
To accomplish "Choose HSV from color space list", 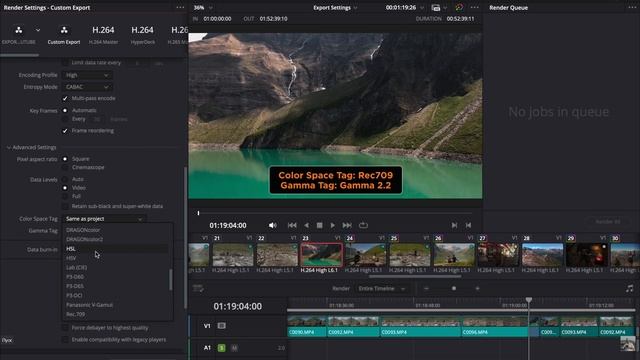I will tap(116, 258).
